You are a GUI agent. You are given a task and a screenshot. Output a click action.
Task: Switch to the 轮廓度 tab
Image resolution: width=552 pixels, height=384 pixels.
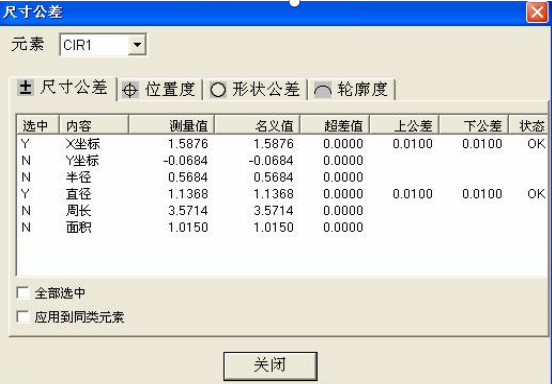click(352, 89)
